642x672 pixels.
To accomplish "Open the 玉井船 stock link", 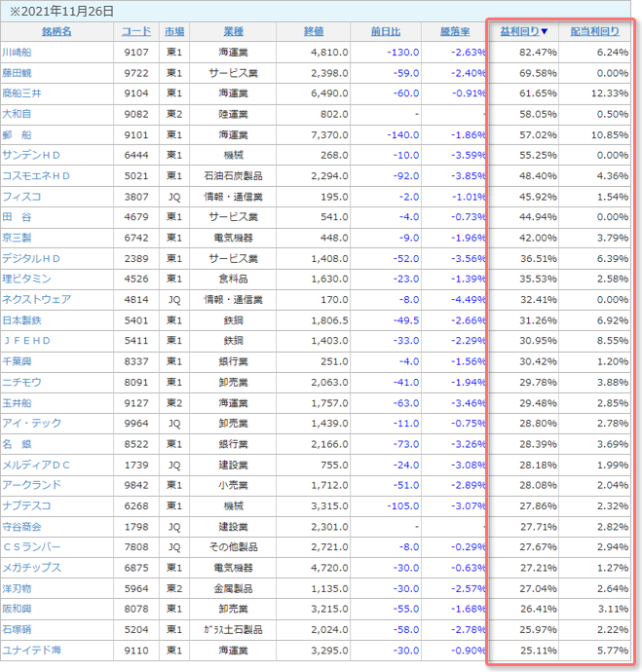I will [x=17, y=403].
